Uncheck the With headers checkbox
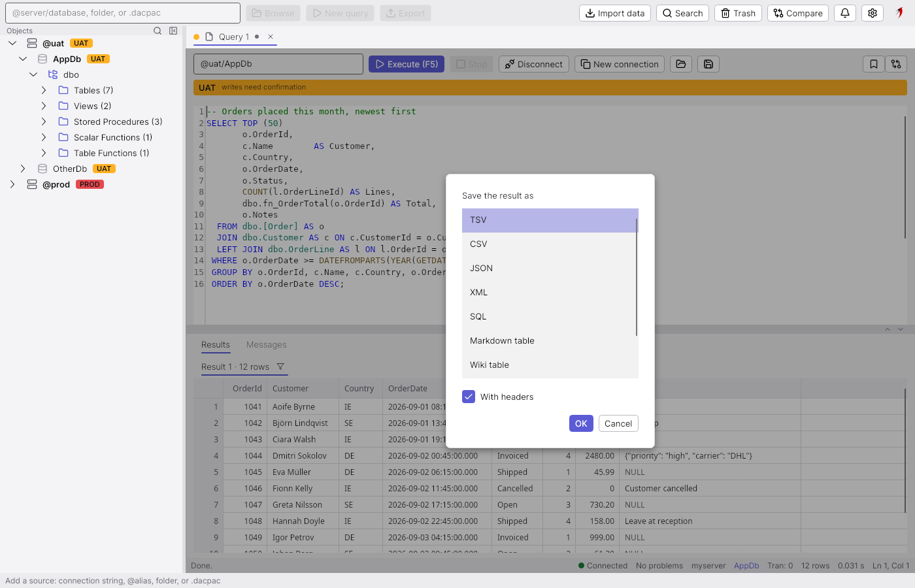The height and width of the screenshot is (588, 915). pos(469,397)
